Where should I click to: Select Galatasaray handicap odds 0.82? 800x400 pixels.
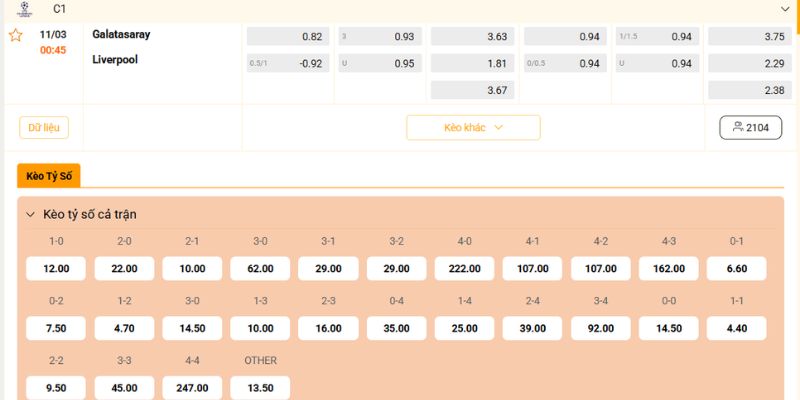click(288, 37)
